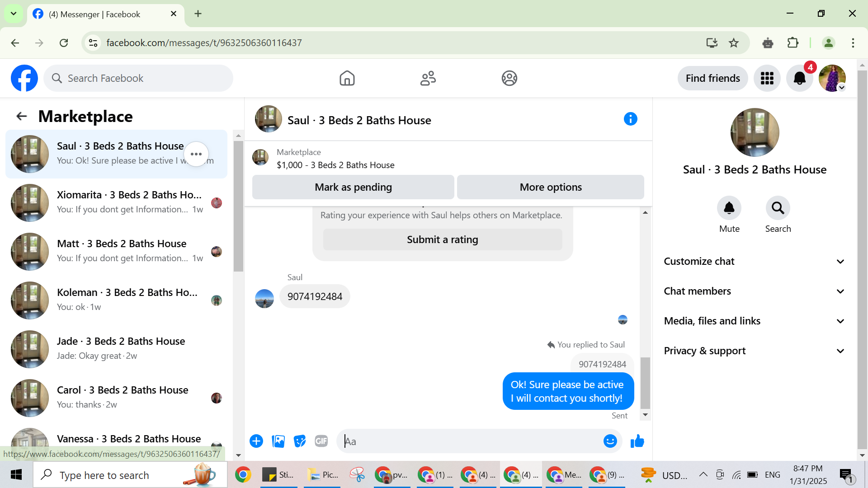The width and height of the screenshot is (868, 488).
Task: Open the Facebook menu grid icon
Action: coord(767,78)
